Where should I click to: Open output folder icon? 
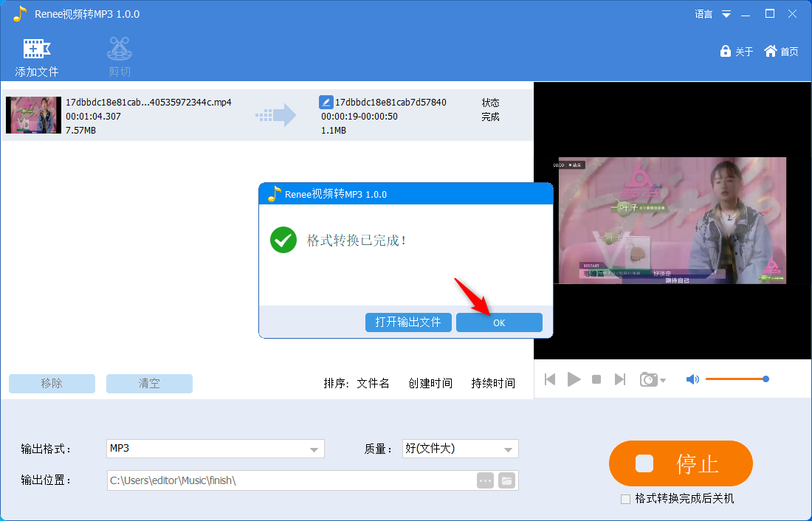coord(507,480)
